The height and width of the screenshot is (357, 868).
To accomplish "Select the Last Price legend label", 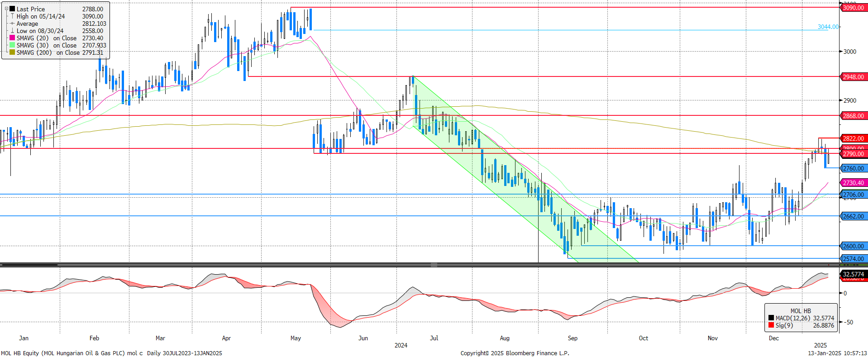I will 31,9.
